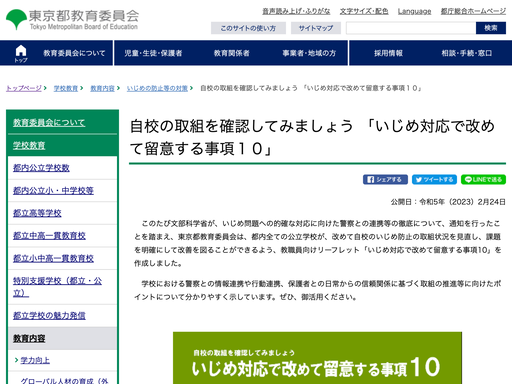Go to top page via home icon
512x384 pixels.
pos(21,53)
